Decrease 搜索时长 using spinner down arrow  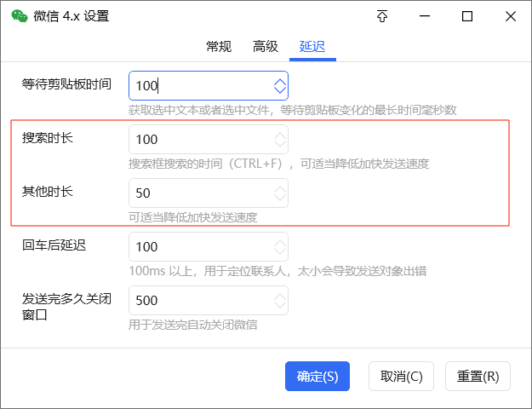point(280,143)
